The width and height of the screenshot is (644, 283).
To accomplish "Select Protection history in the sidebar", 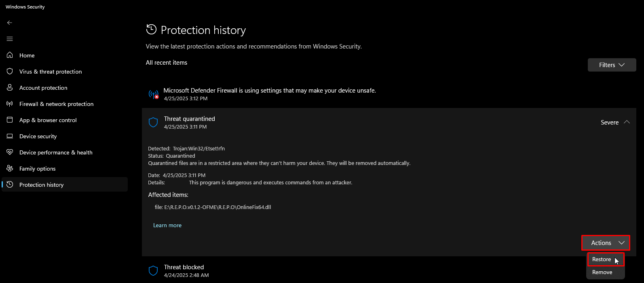I will coord(42,185).
